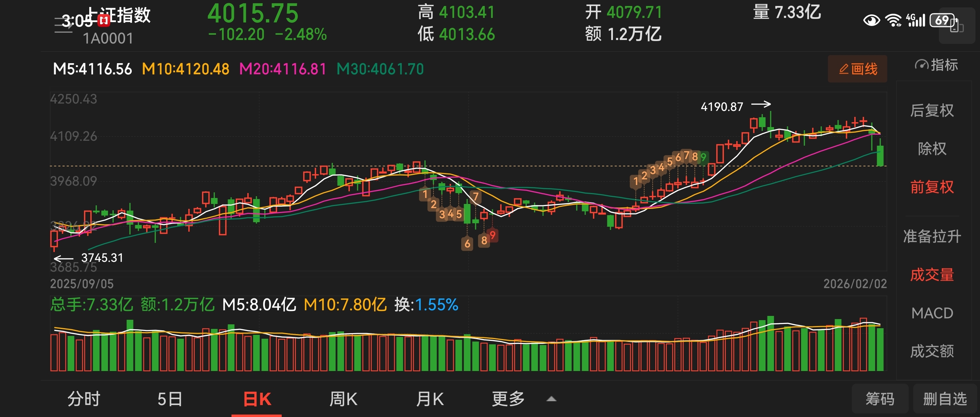Image resolution: width=980 pixels, height=417 pixels.
Task: Expand the 更多 periods dropdown
Action: click(x=508, y=399)
